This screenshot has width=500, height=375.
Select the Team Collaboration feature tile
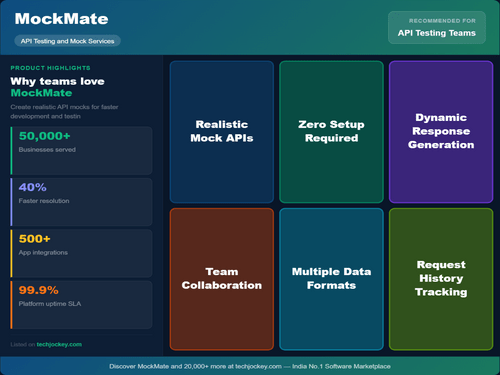click(222, 279)
